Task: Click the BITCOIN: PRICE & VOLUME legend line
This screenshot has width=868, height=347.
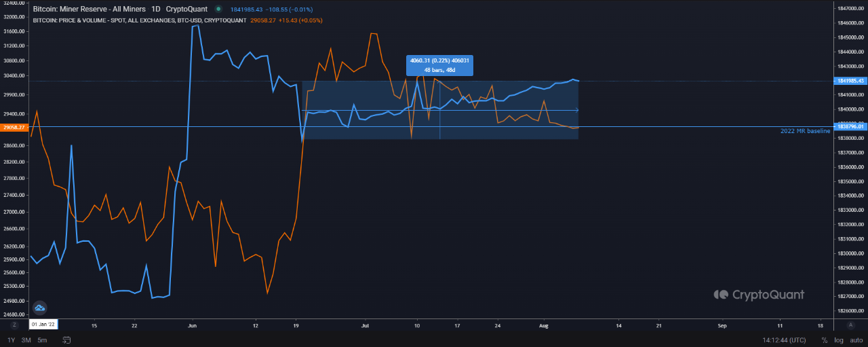Action: [140, 20]
